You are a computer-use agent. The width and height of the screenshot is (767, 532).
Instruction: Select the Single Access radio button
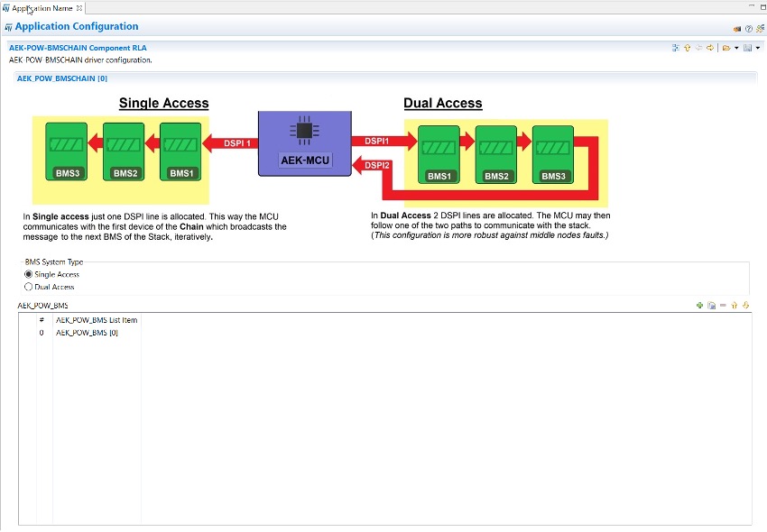pyautogui.click(x=29, y=274)
